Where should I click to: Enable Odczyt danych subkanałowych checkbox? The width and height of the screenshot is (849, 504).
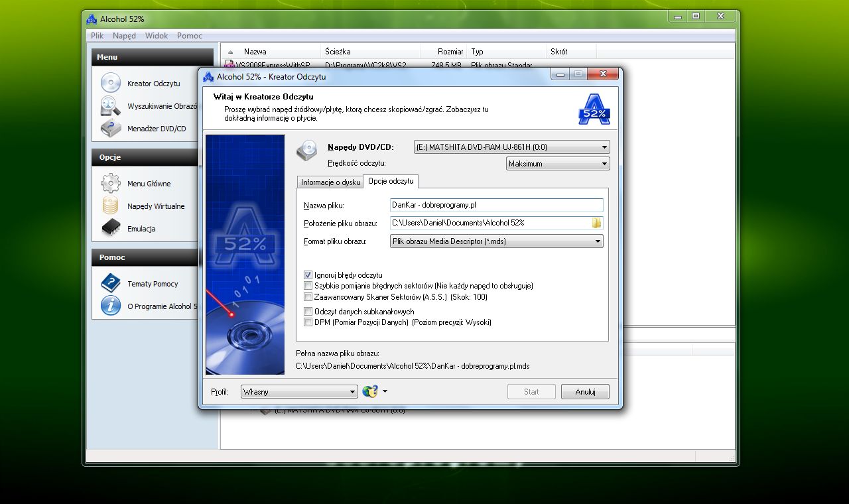point(308,311)
